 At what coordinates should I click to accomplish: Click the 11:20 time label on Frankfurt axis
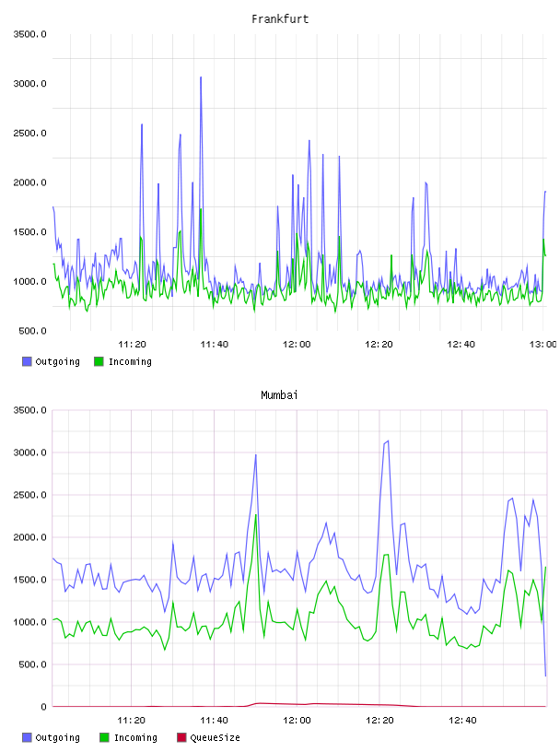[x=132, y=345]
